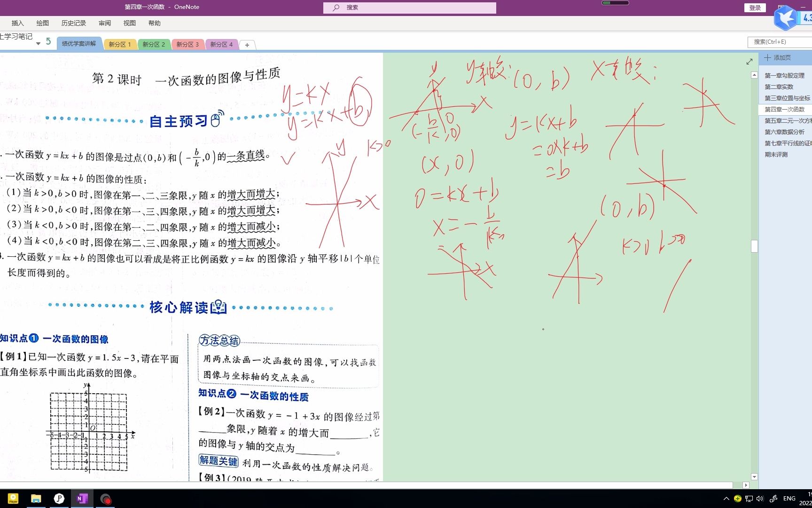This screenshot has height=508, width=812.
Task: Click the screen recorder icon in taskbar
Action: (106, 498)
